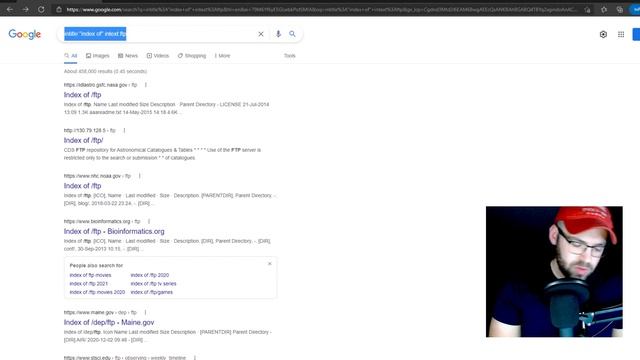Open options menu for bioinformatics.org result

click(149, 221)
